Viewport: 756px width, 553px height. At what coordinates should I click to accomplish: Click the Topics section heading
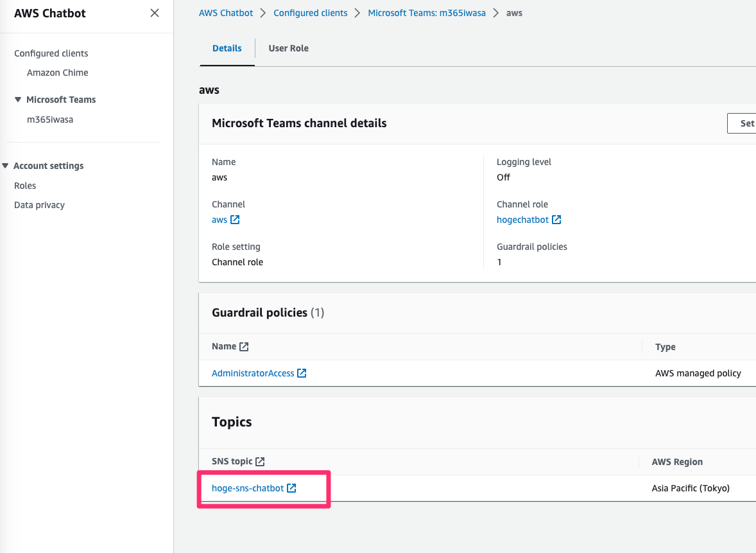pos(232,422)
